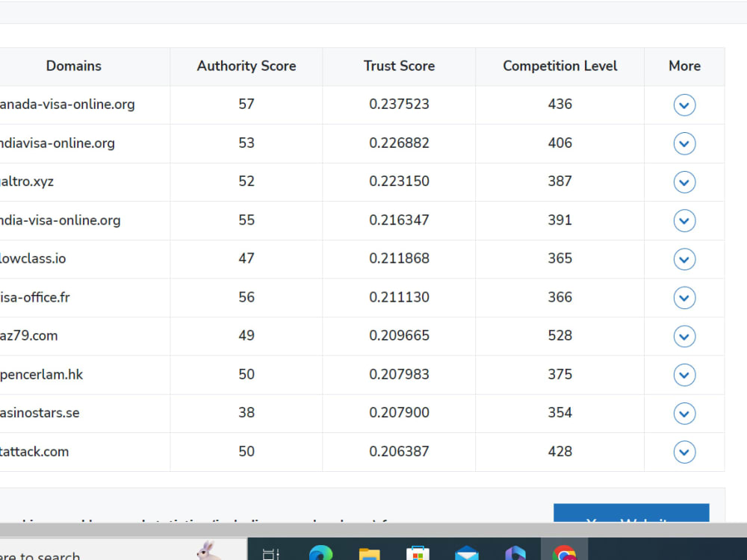
Task: Click the Domains column header
Action: coord(74,66)
